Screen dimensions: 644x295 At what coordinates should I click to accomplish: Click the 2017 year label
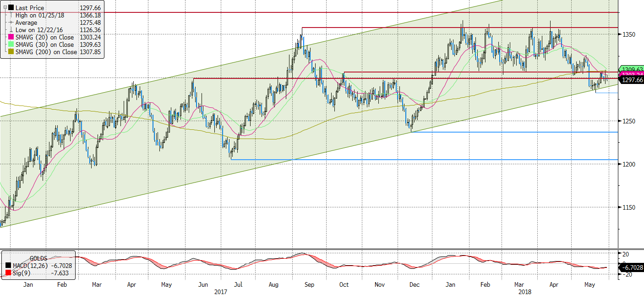click(221, 291)
